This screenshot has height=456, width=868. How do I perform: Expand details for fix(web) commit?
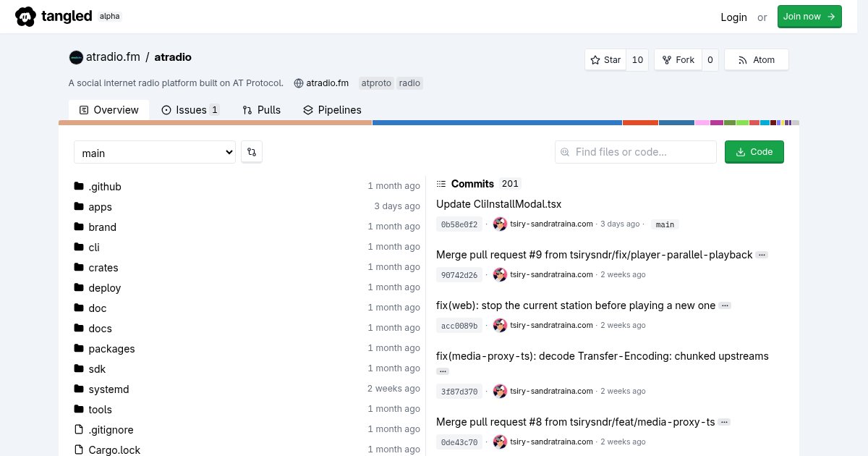coord(725,305)
